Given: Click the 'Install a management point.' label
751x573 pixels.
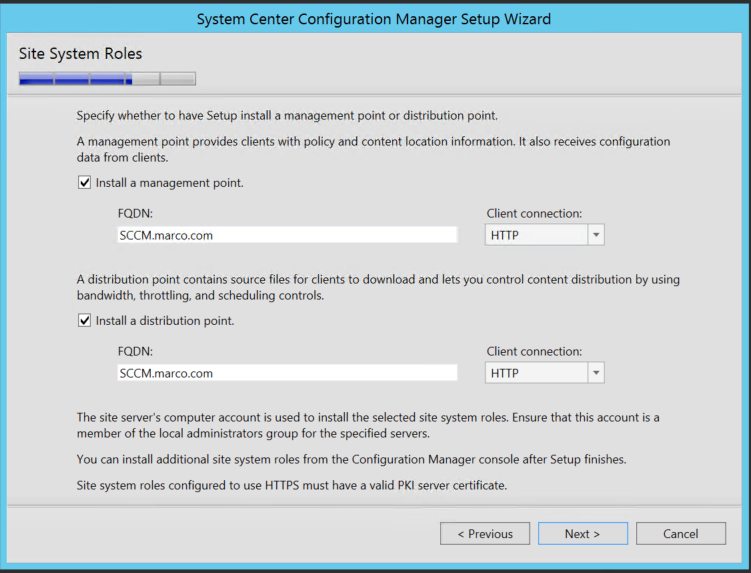Looking at the screenshot, I should click(x=170, y=183).
